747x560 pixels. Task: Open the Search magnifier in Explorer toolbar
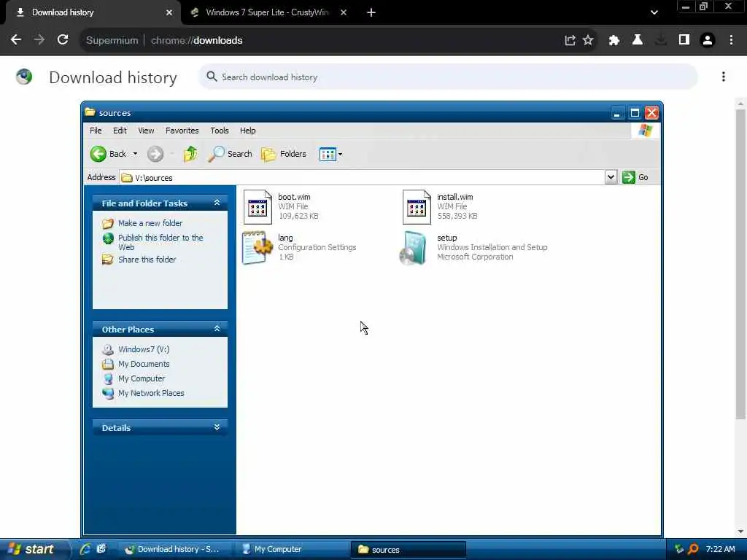(216, 154)
